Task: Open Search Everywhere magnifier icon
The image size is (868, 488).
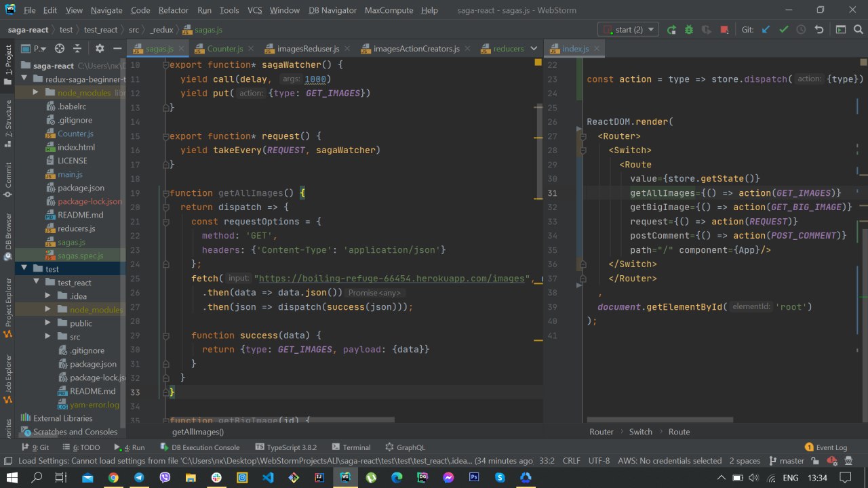Action: [x=858, y=30]
